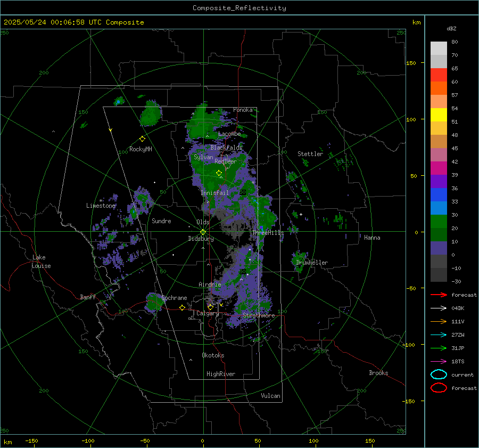Click the white 04DK arrow icon
Viewport: 479px width, 448px height.
tap(439, 308)
